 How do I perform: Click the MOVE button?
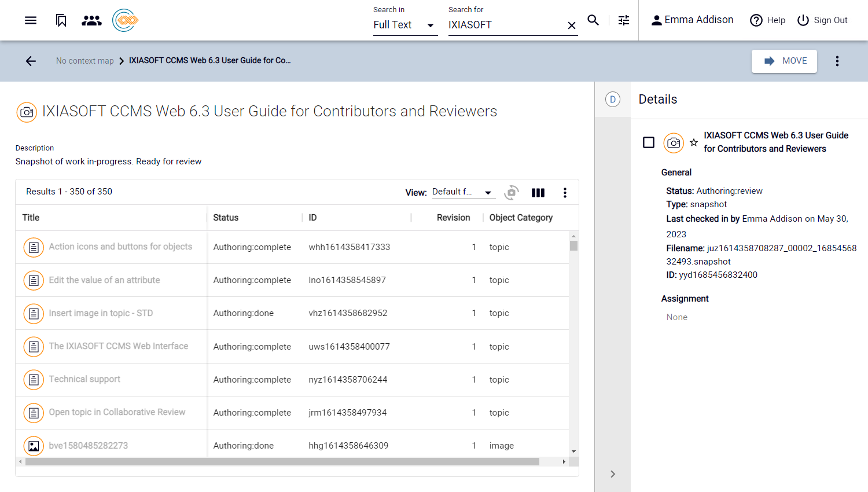click(x=784, y=61)
